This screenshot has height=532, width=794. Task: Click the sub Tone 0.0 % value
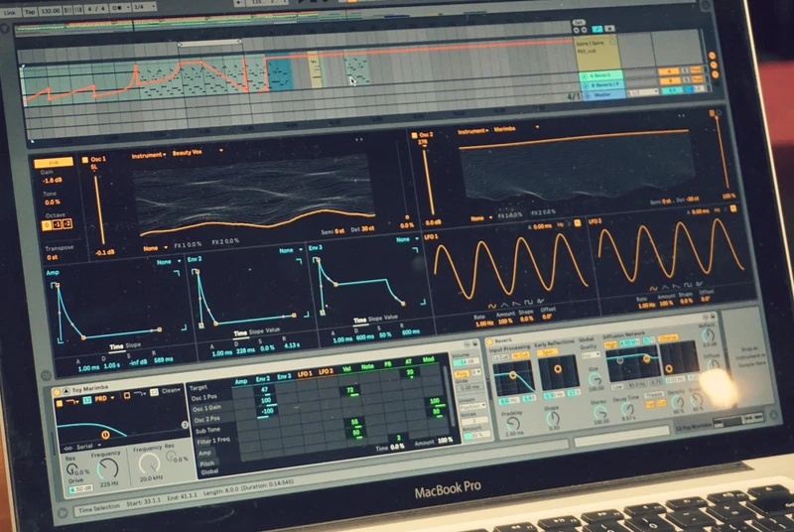pos(53,202)
